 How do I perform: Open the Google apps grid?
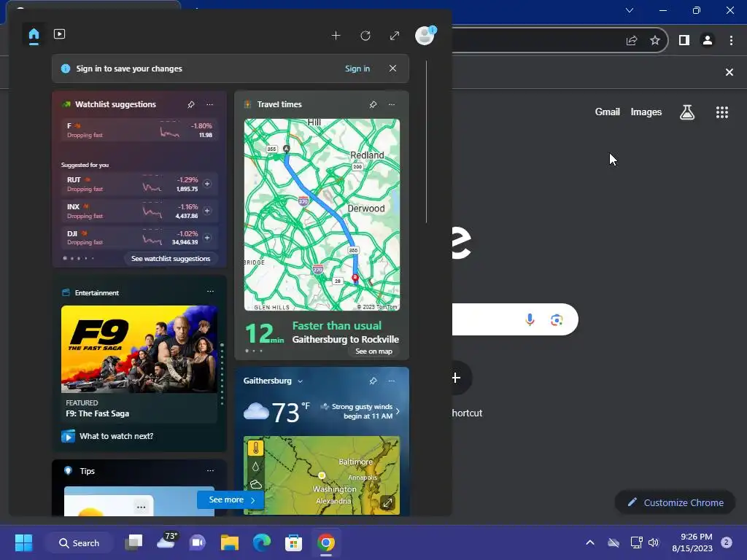click(722, 112)
